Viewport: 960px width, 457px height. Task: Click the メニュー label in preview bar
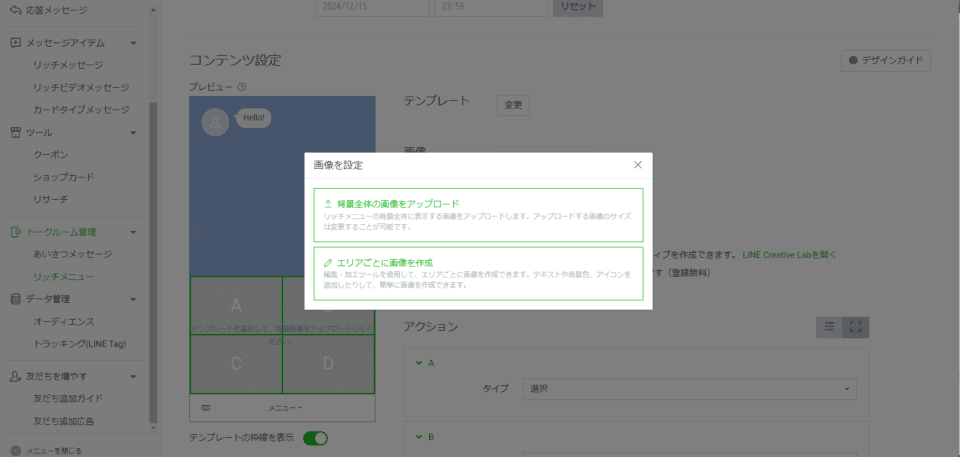click(285, 408)
